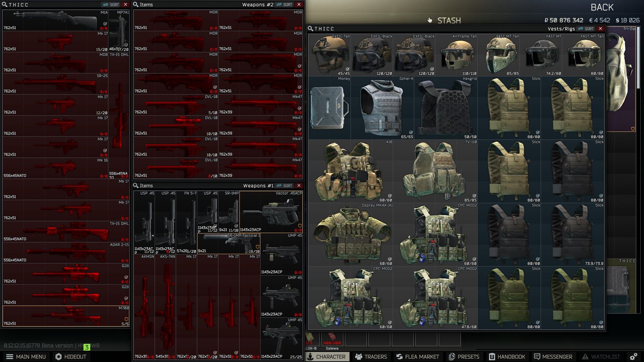644x362 pixels.
Task: Sort the Weapons #2 container
Action: (x=284, y=5)
